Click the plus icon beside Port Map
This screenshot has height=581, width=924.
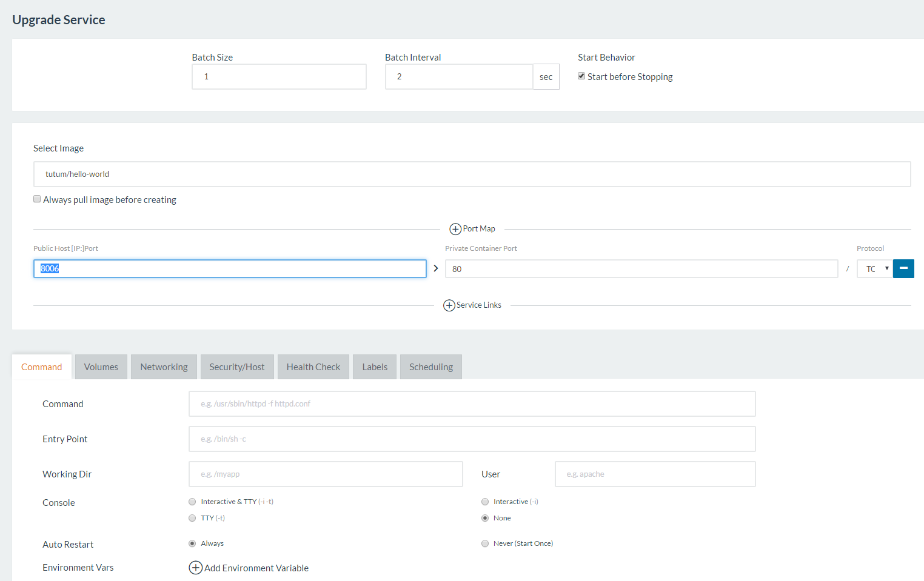[x=455, y=229]
